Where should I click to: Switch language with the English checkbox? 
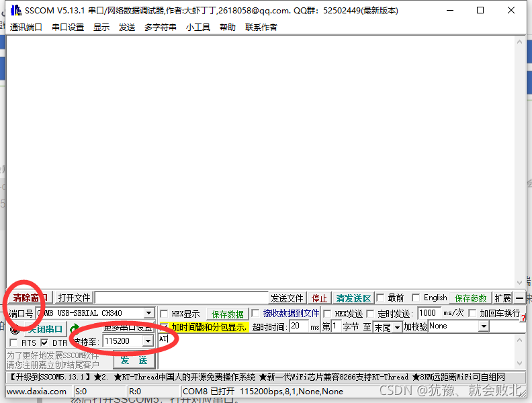(416, 298)
